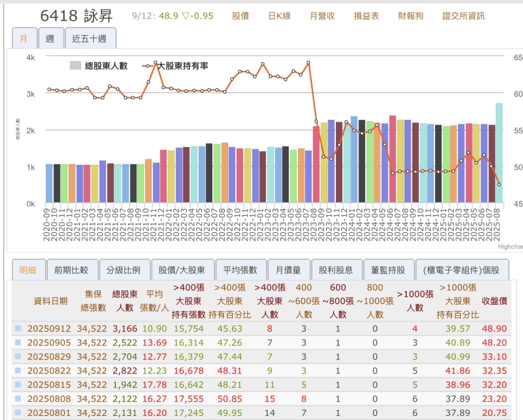Click the blue square icon beside 20250822
The image size is (523, 420).
[x=18, y=371]
